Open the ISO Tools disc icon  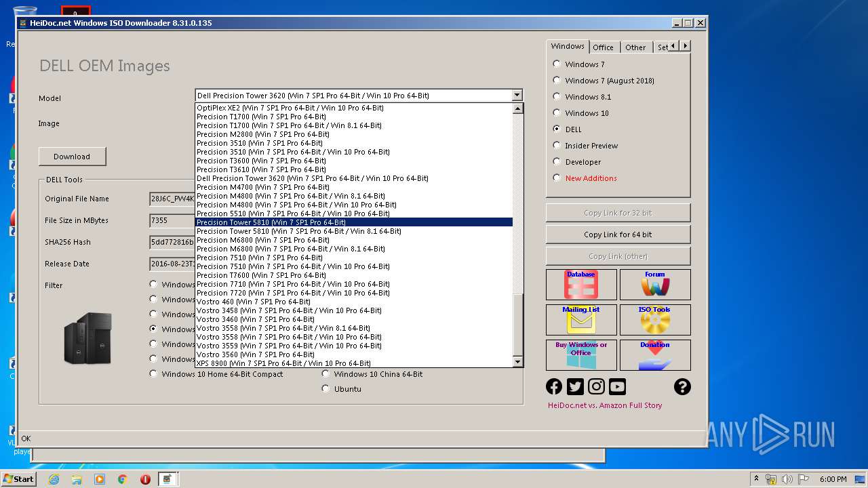pyautogui.click(x=655, y=320)
